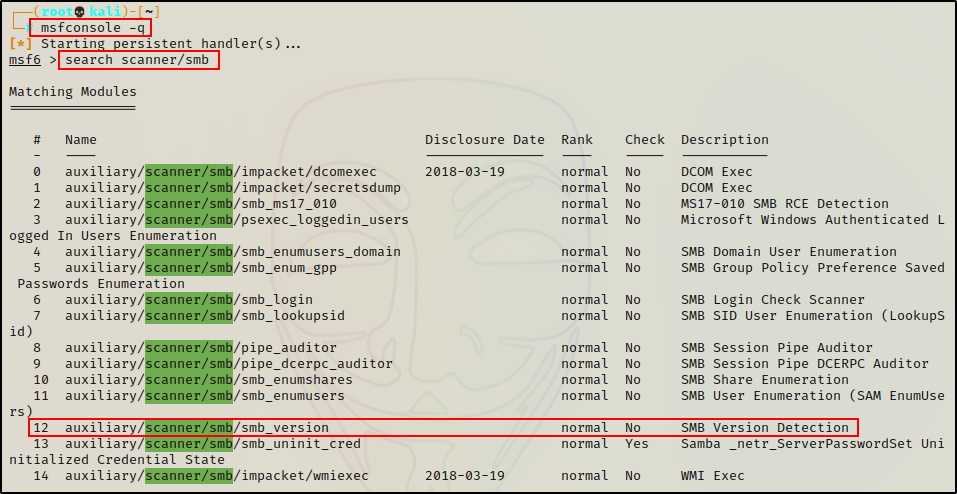Select the highlighted smb_version module
Image resolution: width=957 pixels, height=494 pixels.
click(196, 428)
